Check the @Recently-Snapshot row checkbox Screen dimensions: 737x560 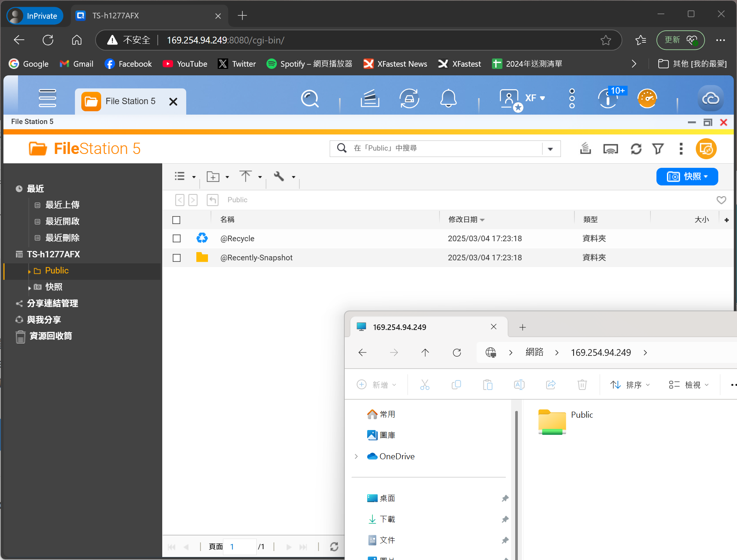(x=176, y=258)
